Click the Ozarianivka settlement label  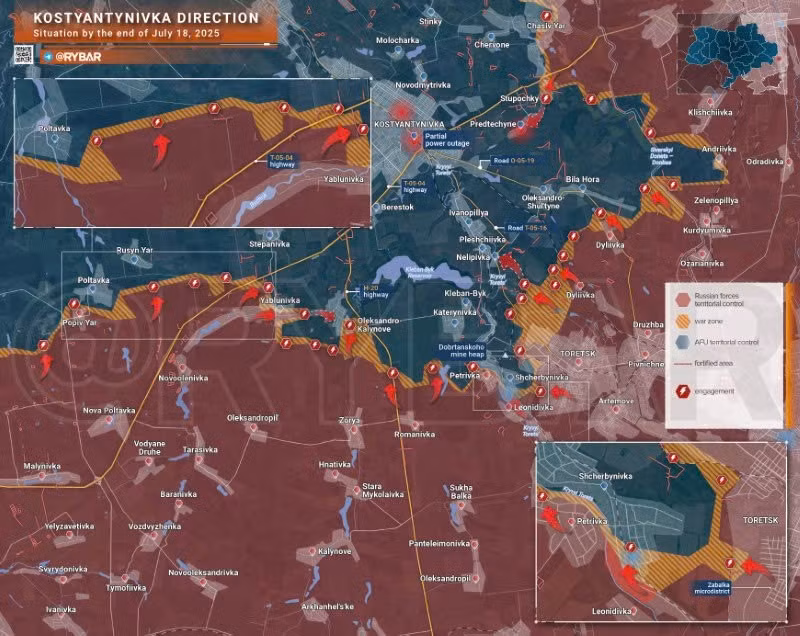[702, 264]
